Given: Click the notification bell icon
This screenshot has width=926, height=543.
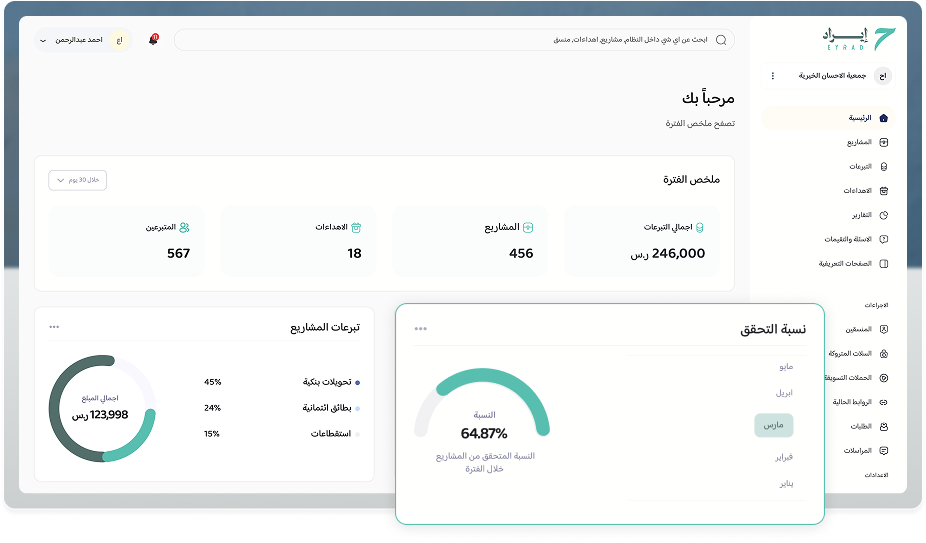Looking at the screenshot, I should point(153,40).
